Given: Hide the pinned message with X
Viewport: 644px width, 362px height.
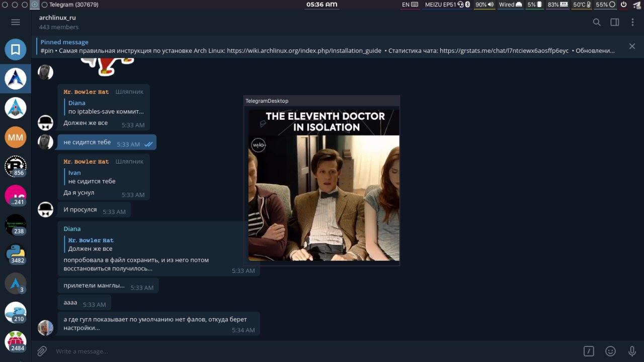Looking at the screenshot, I should coord(632,46).
